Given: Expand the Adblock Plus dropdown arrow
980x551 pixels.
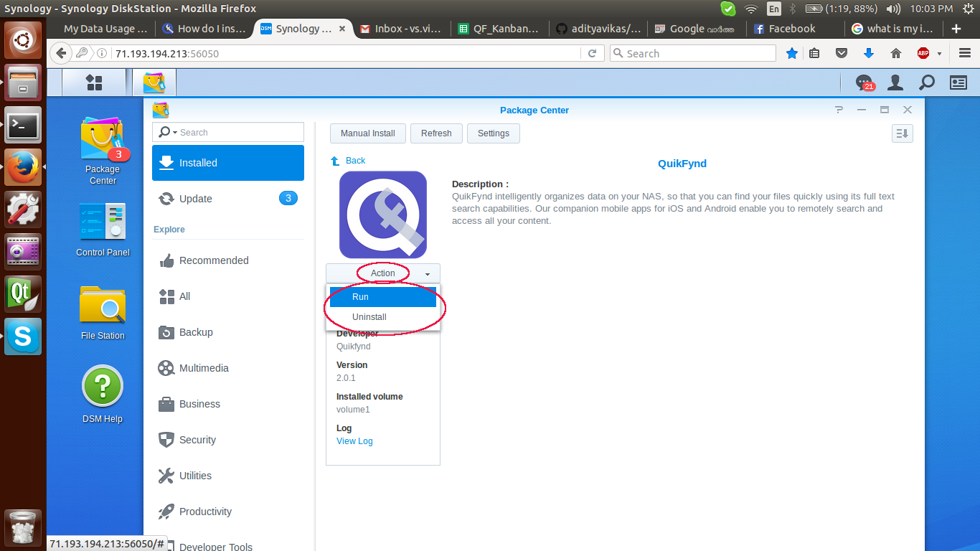Looking at the screenshot, I should (x=939, y=54).
